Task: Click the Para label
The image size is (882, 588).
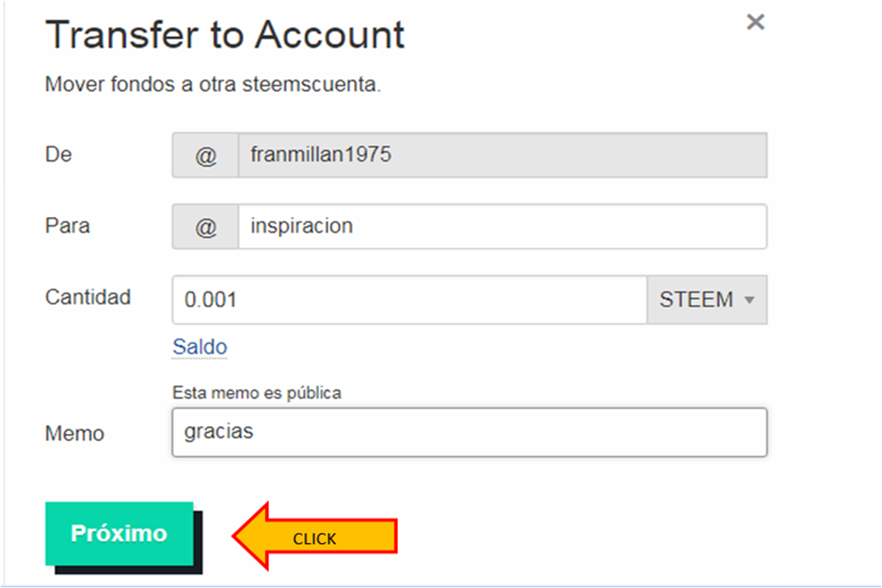Action: [67, 226]
